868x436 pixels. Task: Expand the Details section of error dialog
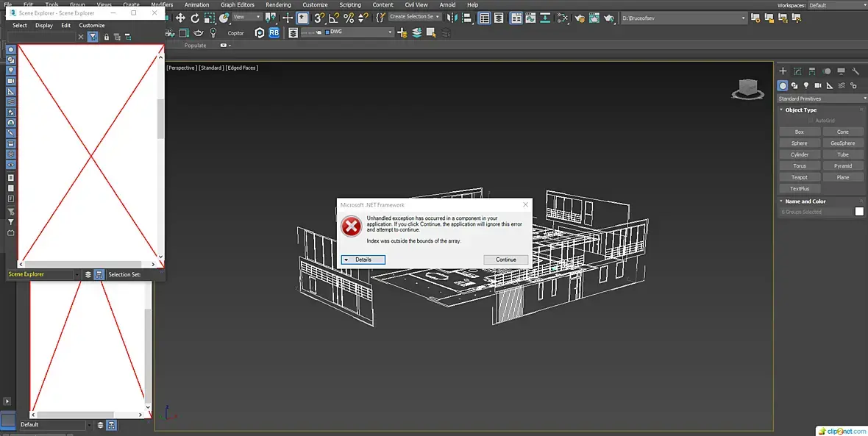362,260
